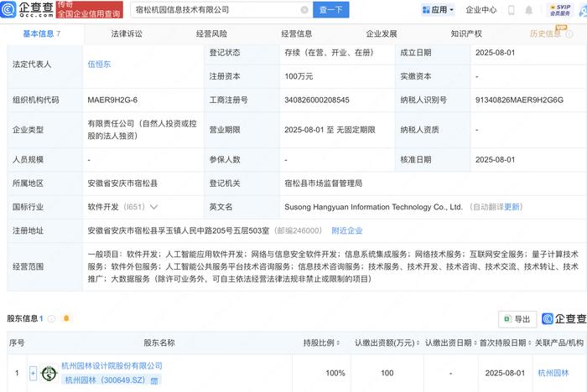587x392 pixels.
Task: Open 杭州园林 related product link
Action: click(x=553, y=373)
